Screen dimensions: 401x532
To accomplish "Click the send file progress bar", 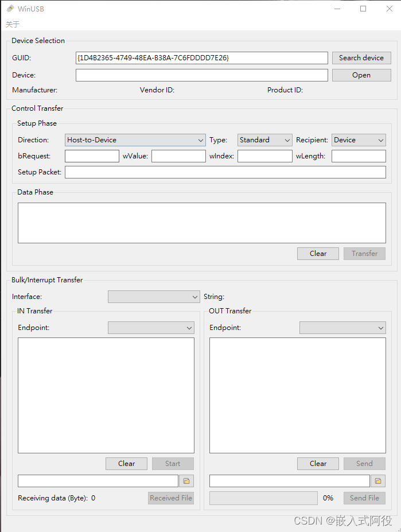I will click(x=263, y=498).
